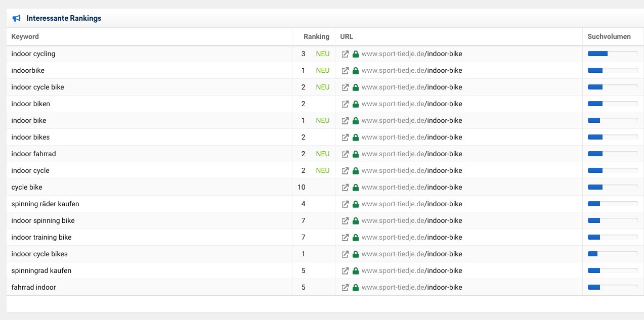Open external link icon for indoor training bike
644x320 pixels.
pyautogui.click(x=345, y=237)
